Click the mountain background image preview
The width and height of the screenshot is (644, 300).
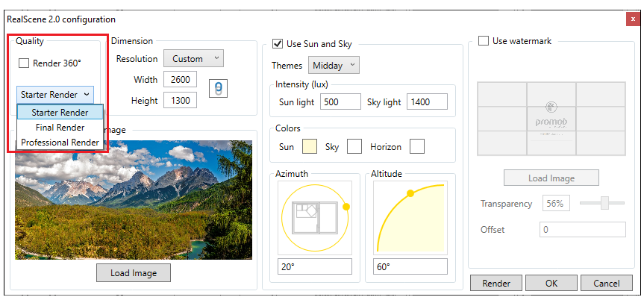tap(134, 200)
